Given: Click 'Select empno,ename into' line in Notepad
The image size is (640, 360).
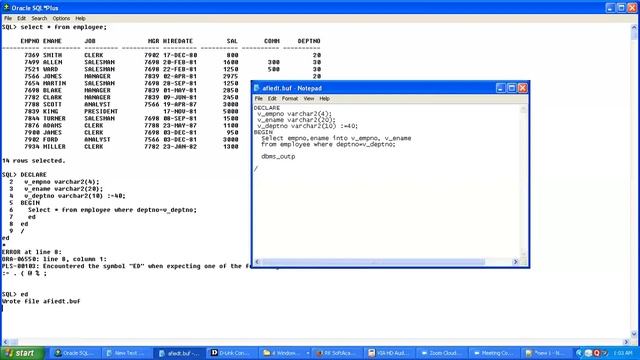Looking at the screenshot, I should tap(336, 138).
